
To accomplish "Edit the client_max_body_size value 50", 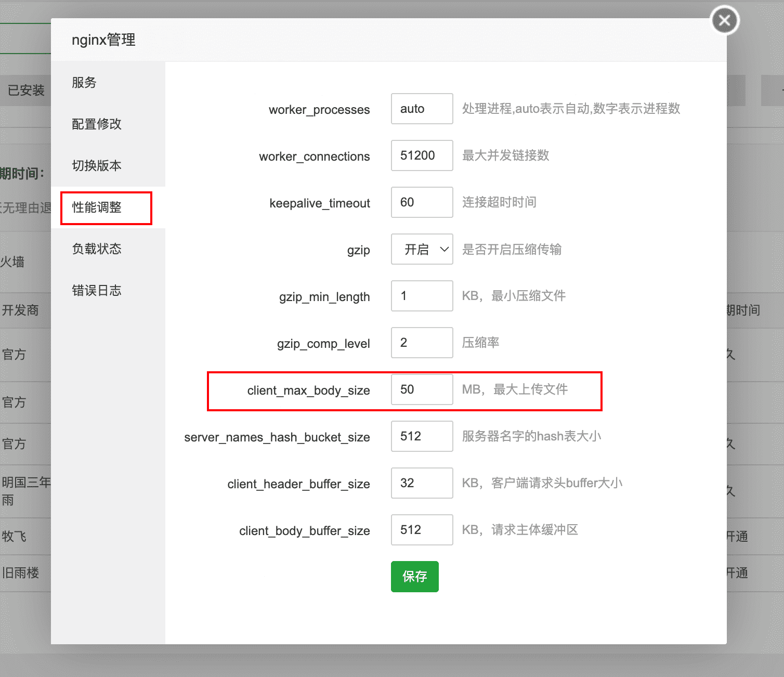I will (422, 389).
